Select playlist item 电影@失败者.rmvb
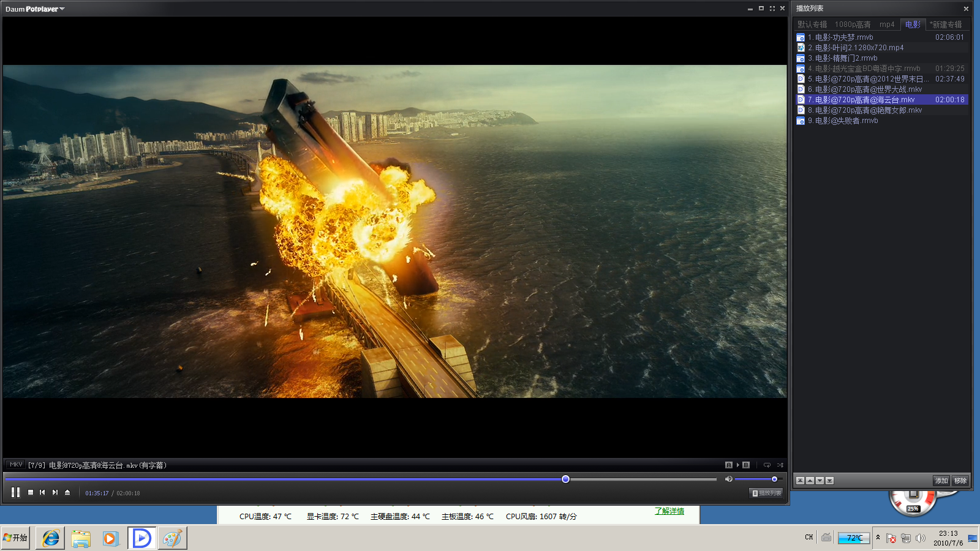Viewport: 980px width, 551px height. [882, 121]
